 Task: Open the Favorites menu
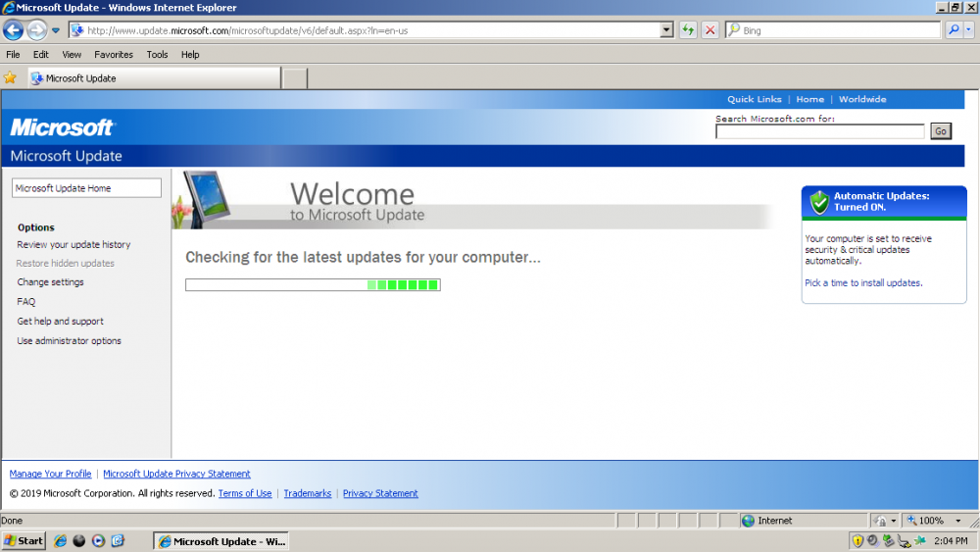(114, 54)
